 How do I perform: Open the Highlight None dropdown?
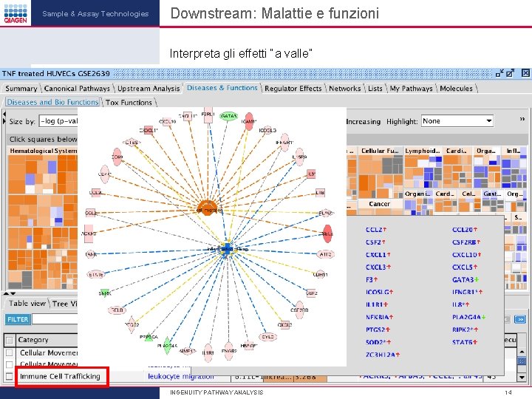point(457,120)
